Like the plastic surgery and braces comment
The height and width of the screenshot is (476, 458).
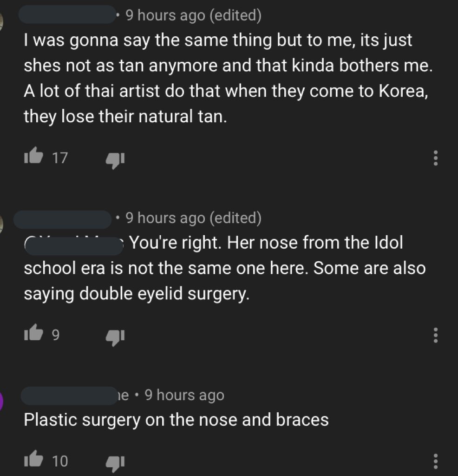click(33, 459)
